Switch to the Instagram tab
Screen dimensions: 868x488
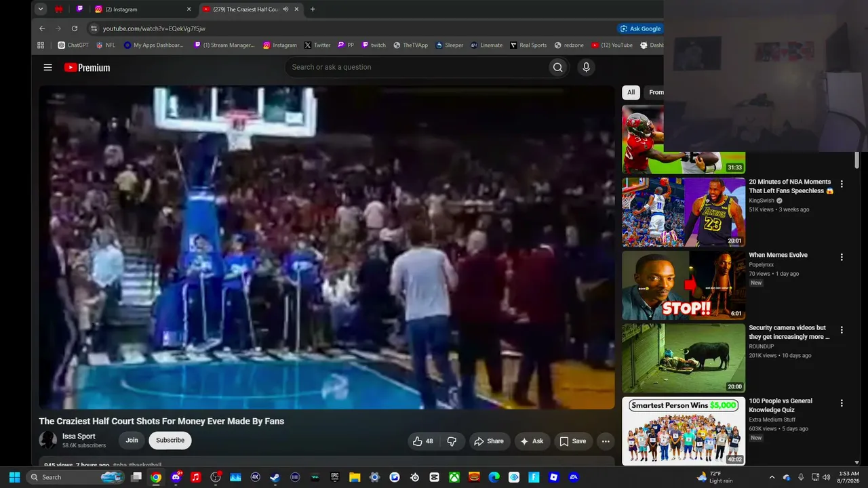point(143,9)
